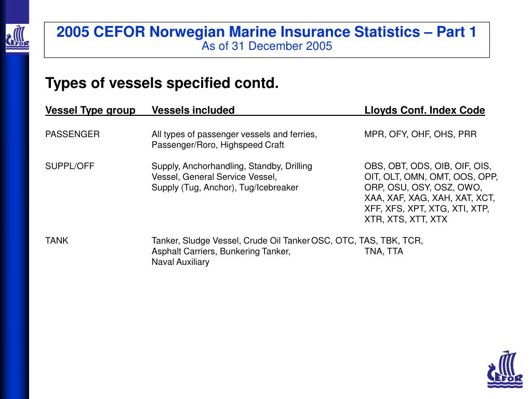Select the 'As of 31 December 2005' subtitle

(x=267, y=46)
